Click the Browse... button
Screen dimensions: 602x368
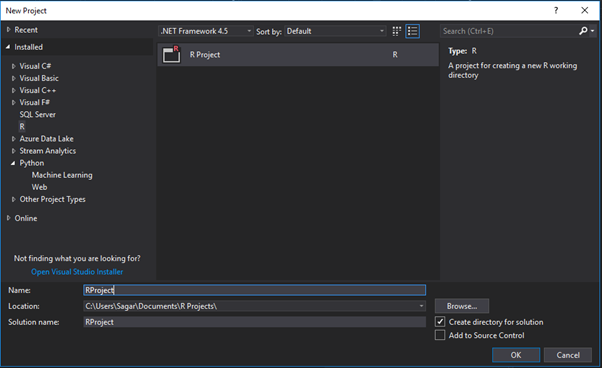[462, 306]
